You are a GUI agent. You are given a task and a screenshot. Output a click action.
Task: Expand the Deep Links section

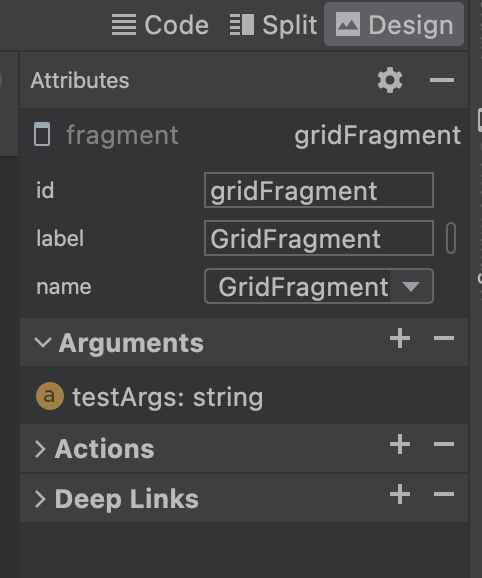coord(40,499)
